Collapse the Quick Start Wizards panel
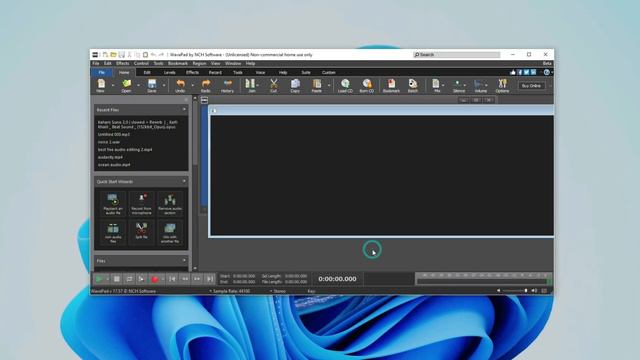640x360 pixels. (x=184, y=181)
